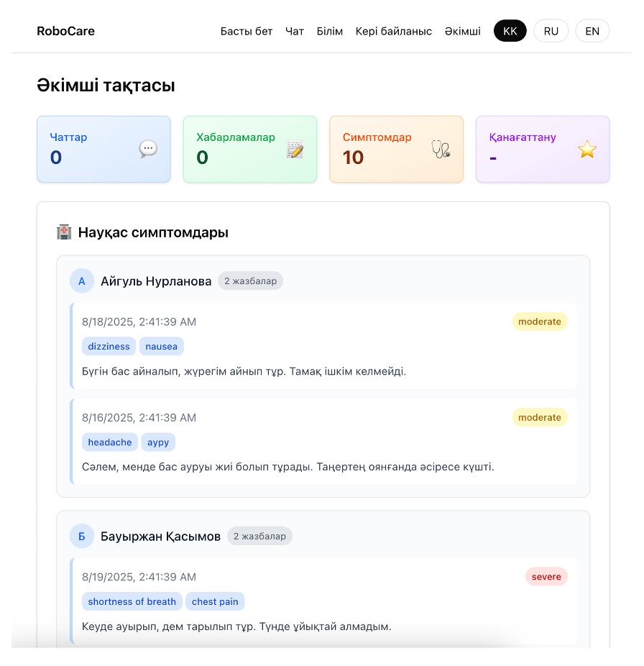Open the Әкімші navigation item
The image size is (644, 666).
pos(463,31)
